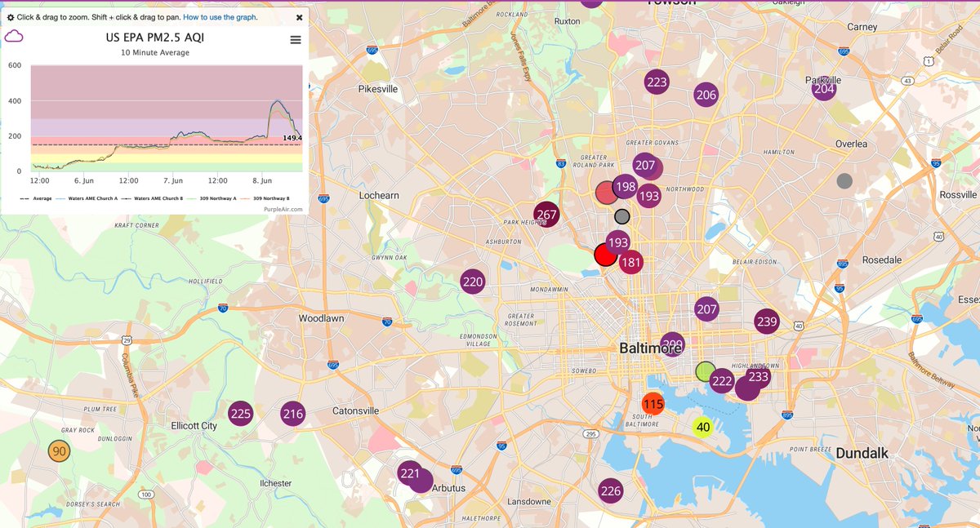This screenshot has width=980, height=528.
Task: Open the 220 sensor marker
Action: click(x=473, y=282)
